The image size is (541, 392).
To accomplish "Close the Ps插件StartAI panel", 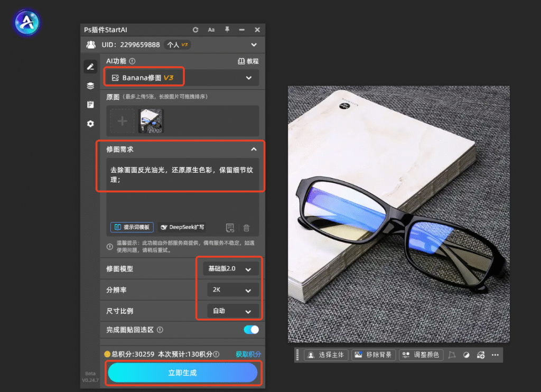I will (x=257, y=30).
